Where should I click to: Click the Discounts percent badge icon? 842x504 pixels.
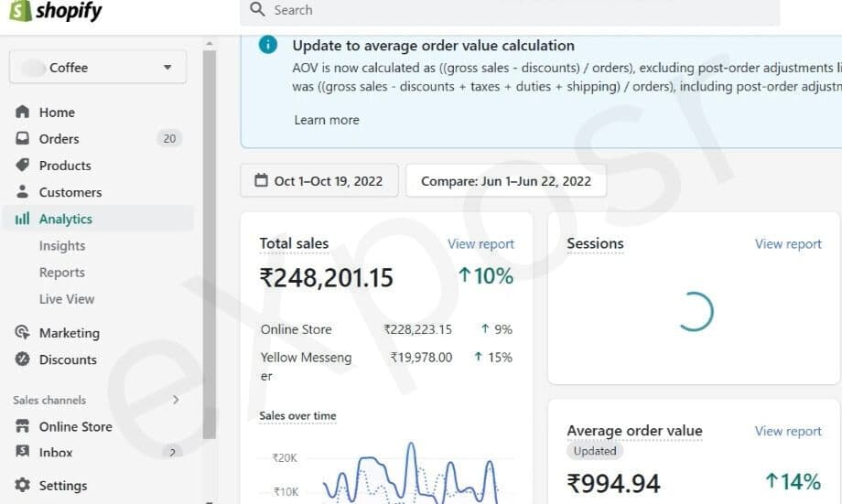click(23, 359)
